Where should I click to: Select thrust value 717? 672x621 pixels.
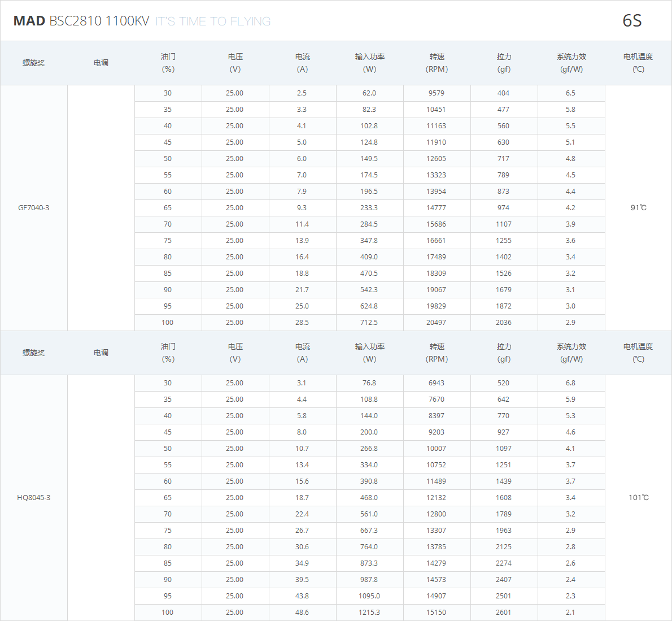click(504, 159)
